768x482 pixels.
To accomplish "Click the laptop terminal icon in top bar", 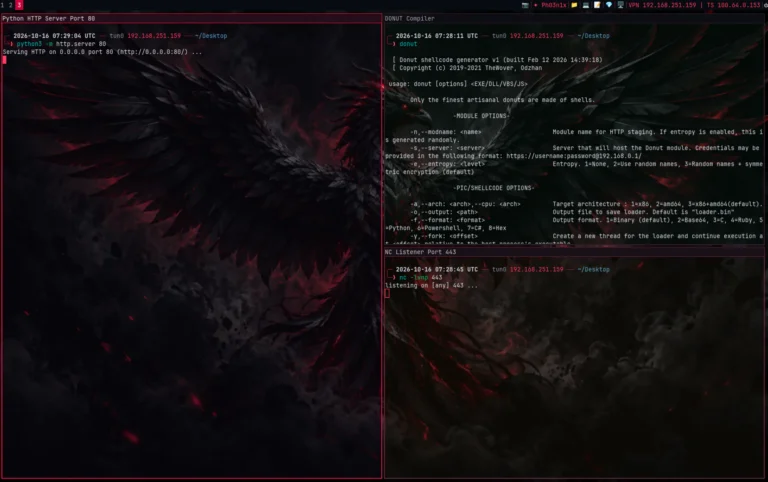I will (x=585, y=5).
